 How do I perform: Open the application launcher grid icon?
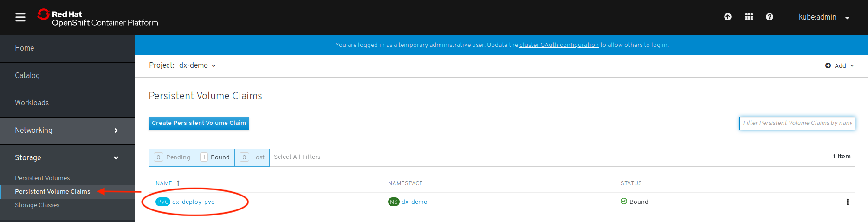749,17
